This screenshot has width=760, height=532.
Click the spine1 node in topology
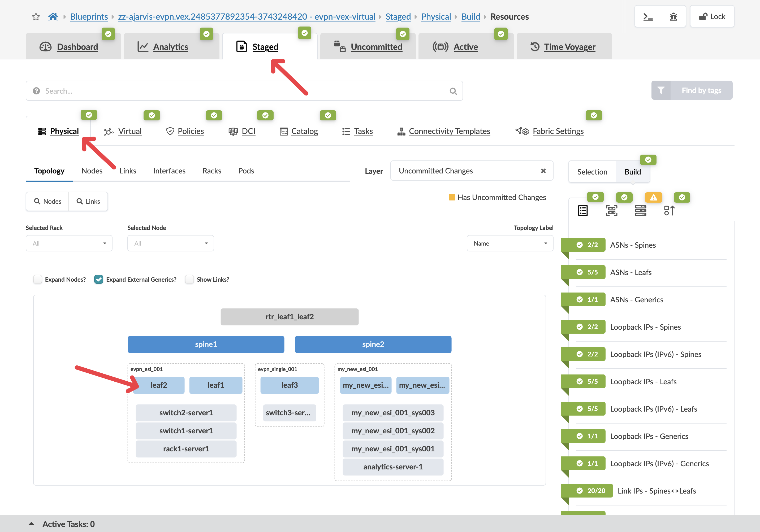(206, 344)
